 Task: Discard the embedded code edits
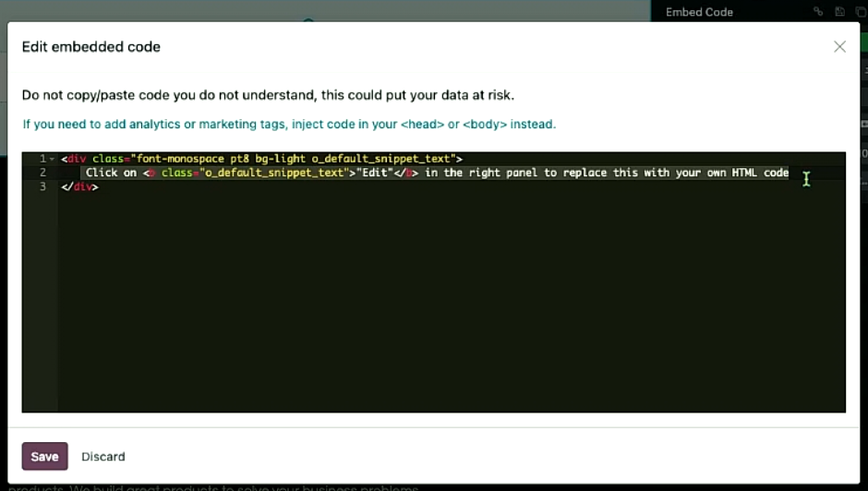click(x=103, y=457)
